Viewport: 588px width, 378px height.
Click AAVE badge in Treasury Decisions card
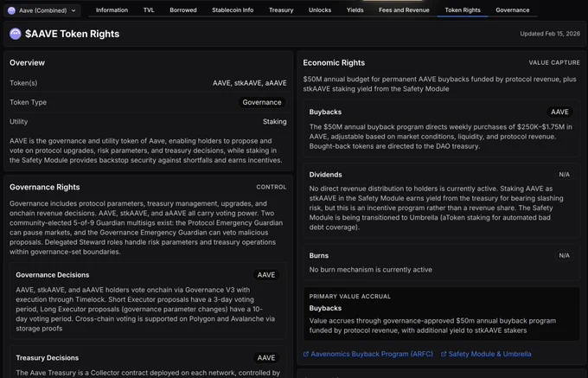[x=266, y=358]
